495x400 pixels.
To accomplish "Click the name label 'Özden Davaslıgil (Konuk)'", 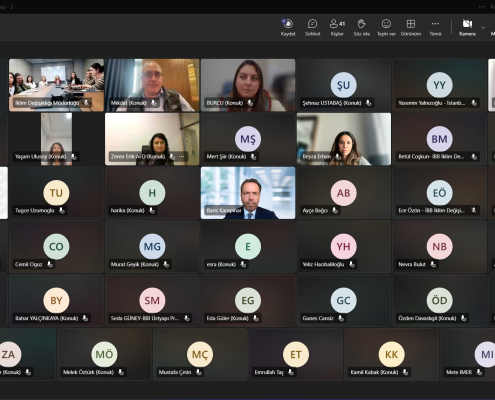I will click(x=427, y=318).
